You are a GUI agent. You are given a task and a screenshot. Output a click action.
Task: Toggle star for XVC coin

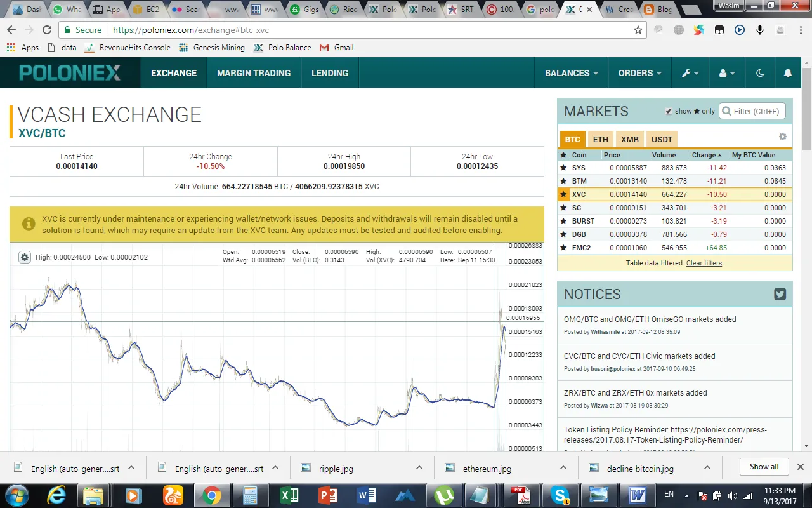tap(563, 194)
